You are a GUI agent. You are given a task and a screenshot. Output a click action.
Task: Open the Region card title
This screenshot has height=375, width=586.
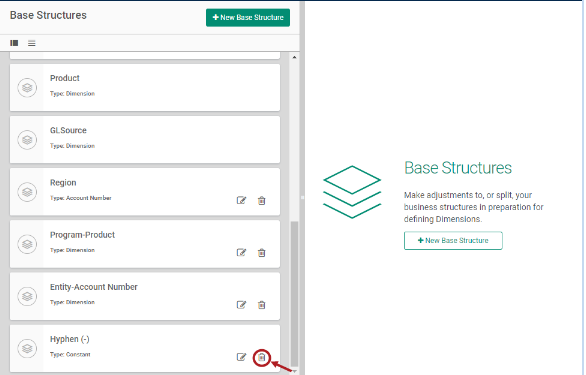pyautogui.click(x=63, y=182)
